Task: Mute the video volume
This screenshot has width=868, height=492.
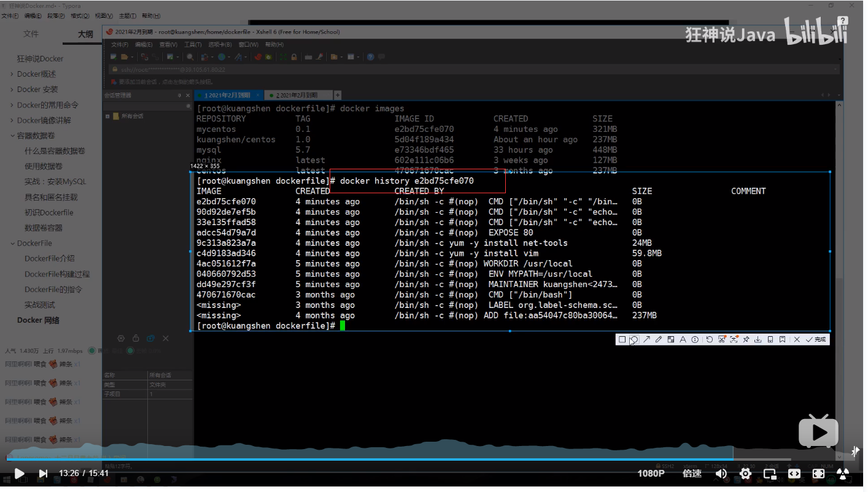Action: [x=721, y=474]
